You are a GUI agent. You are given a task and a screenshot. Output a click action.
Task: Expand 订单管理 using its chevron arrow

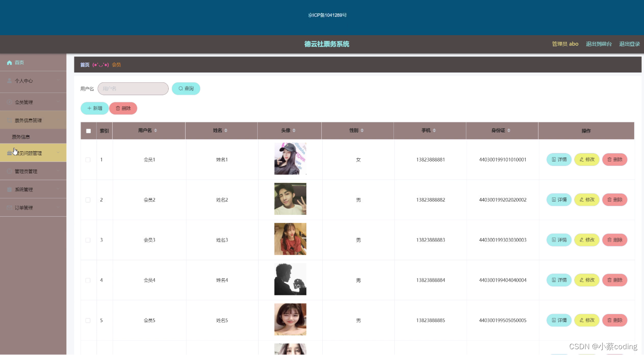(58, 208)
